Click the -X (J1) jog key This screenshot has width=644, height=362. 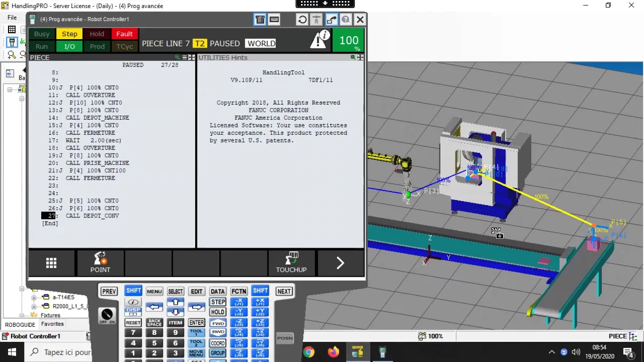[x=239, y=302]
